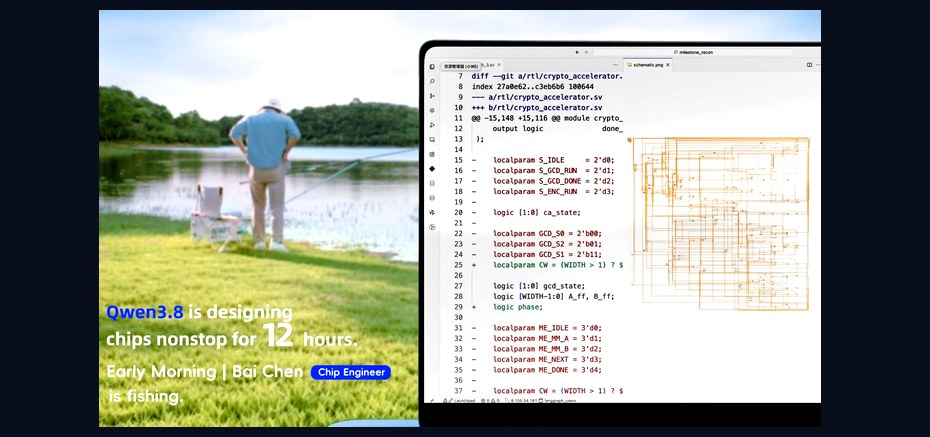Open the Explorer icon in the activity bar

tap(432, 66)
